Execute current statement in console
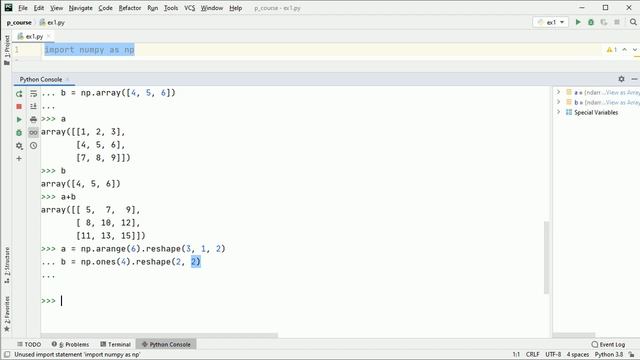This screenshot has height=360, width=640. coord(19,120)
